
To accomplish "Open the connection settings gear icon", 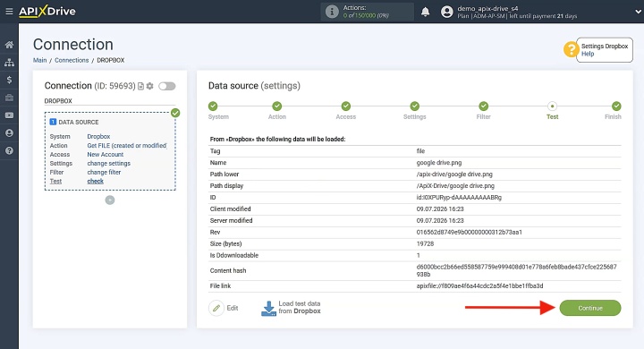I will [x=150, y=86].
